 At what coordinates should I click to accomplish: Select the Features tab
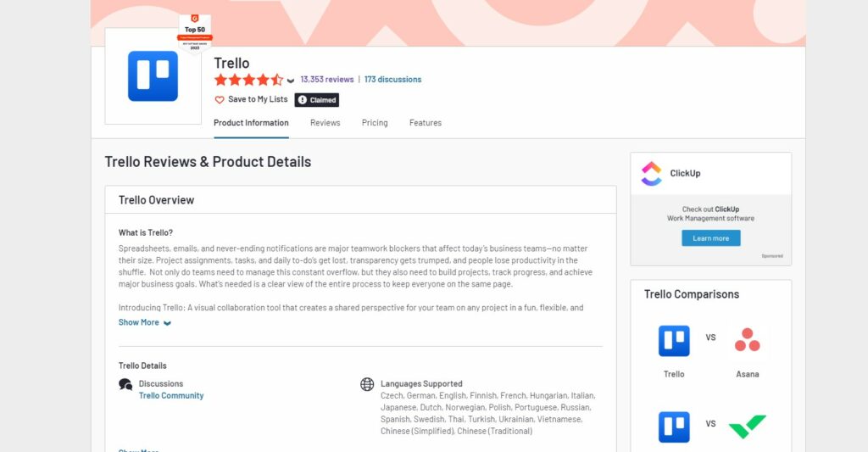click(425, 123)
